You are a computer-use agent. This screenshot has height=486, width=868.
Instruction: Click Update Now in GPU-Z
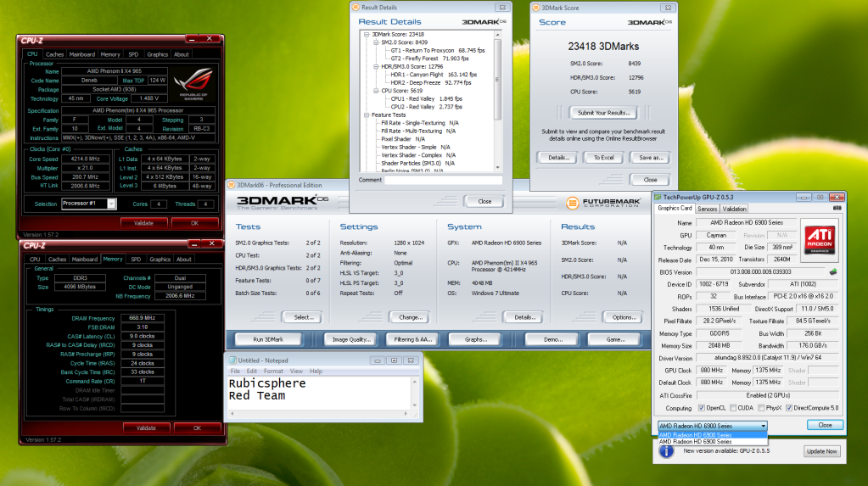[821, 451]
